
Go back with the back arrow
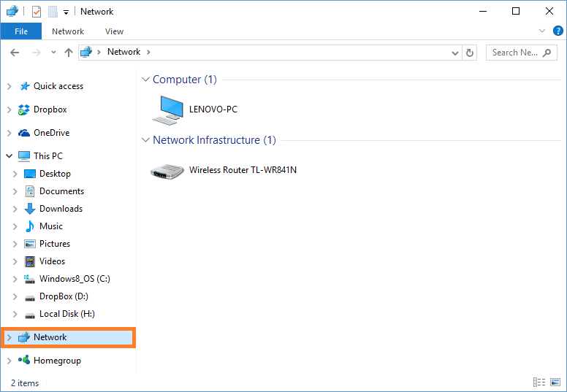(15, 53)
